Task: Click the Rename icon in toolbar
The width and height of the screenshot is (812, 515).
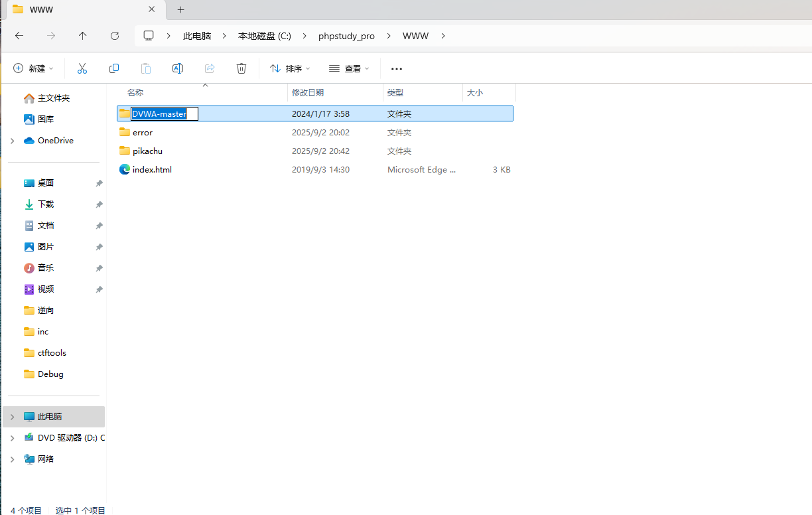Action: 178,68
